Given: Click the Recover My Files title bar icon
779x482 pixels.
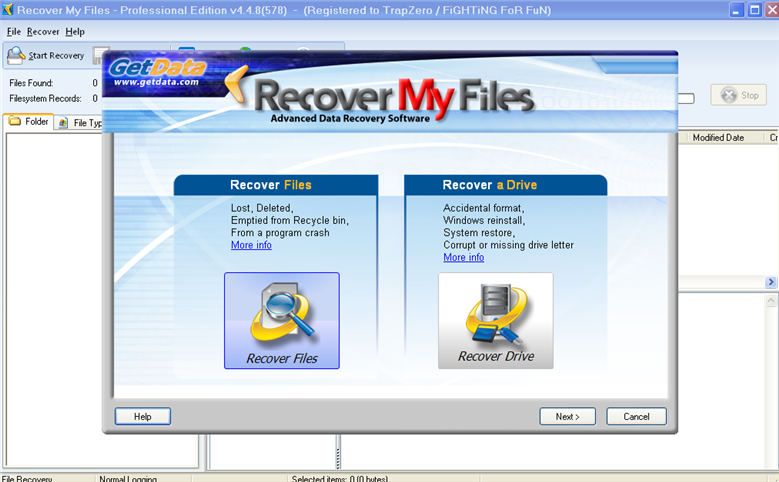Looking at the screenshot, I should [7, 10].
